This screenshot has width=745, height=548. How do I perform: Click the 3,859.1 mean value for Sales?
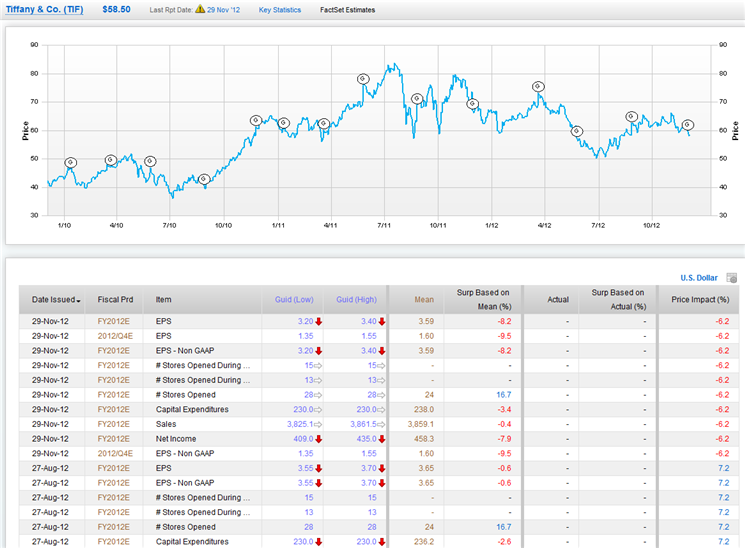pos(420,424)
